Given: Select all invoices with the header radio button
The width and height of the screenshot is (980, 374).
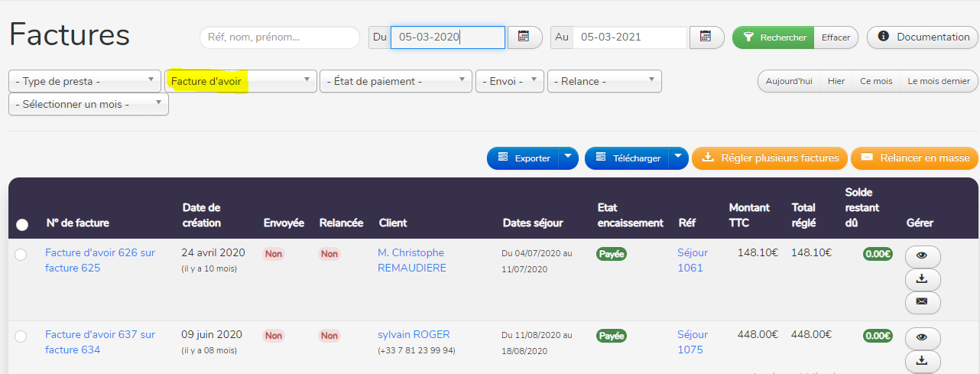Looking at the screenshot, I should click(22, 224).
